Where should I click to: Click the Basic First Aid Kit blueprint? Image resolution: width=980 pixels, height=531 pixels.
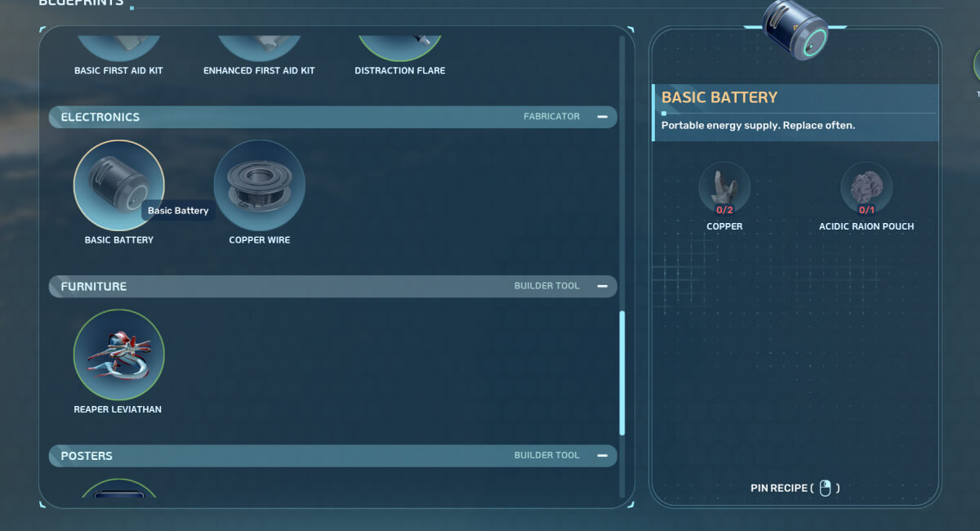tap(118, 48)
